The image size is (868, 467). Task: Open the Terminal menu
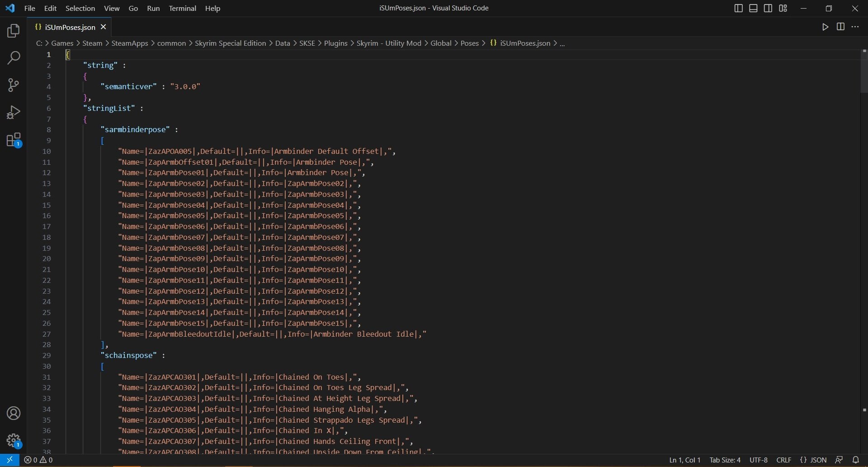(x=182, y=8)
